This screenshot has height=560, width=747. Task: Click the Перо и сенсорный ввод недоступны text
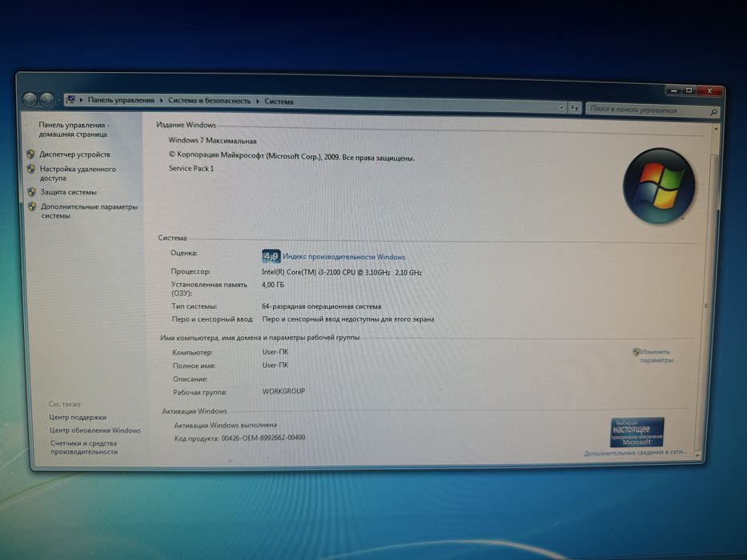pos(348,319)
